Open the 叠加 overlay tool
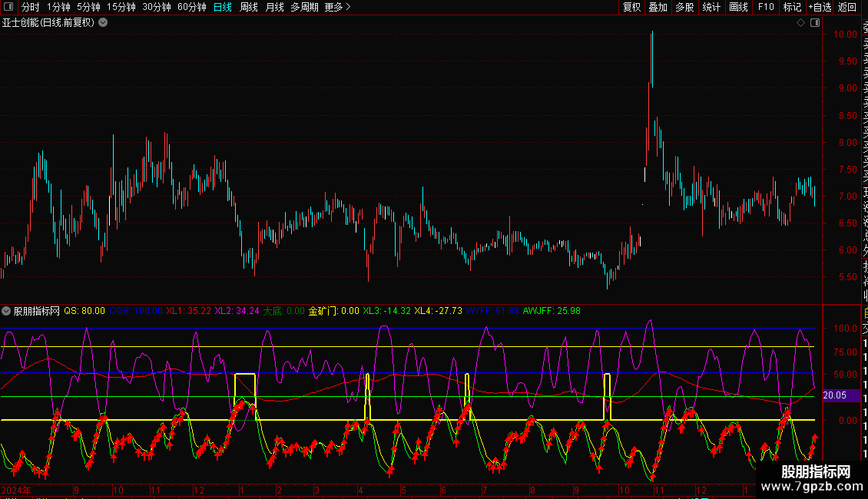 coord(658,7)
